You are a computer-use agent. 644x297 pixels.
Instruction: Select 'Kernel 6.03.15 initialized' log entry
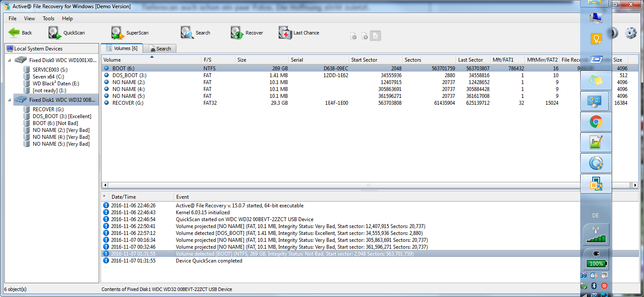pos(370,213)
